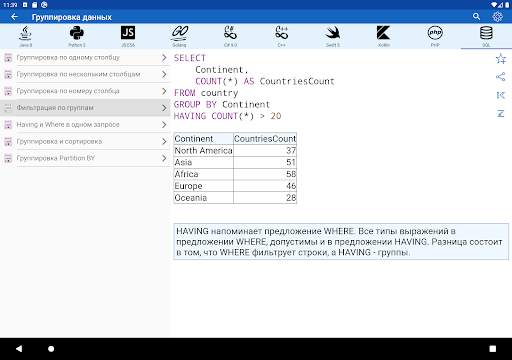This screenshot has width=512, height=360.
Task: Tap the Android back navigation button
Action: tap(19, 349)
